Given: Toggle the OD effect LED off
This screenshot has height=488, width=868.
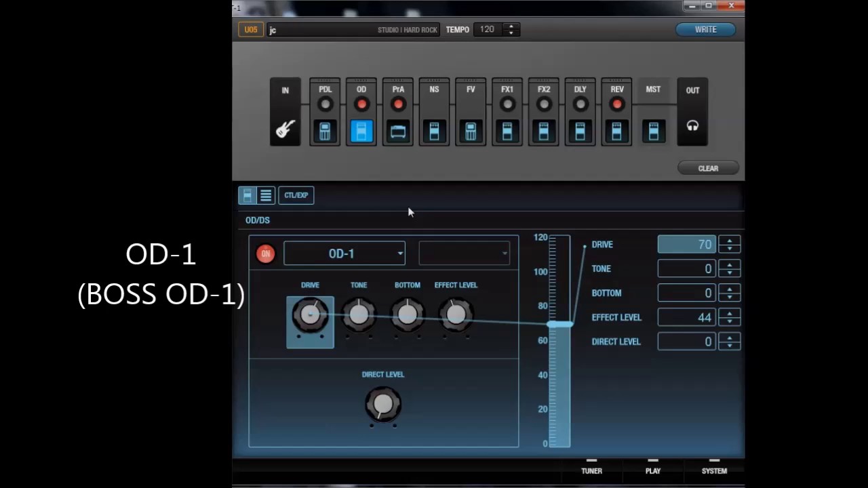Looking at the screenshot, I should (361, 104).
